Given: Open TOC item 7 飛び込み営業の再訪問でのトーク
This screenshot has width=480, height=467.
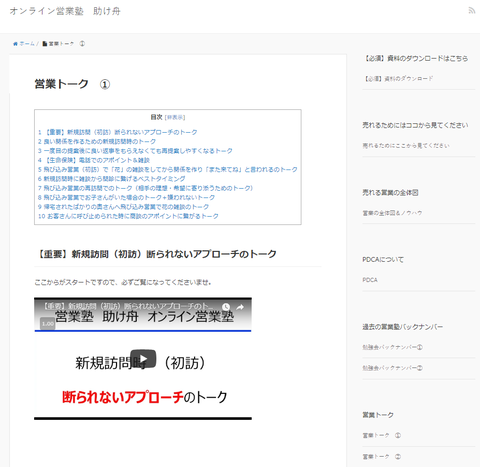Looking at the screenshot, I should [146, 188].
